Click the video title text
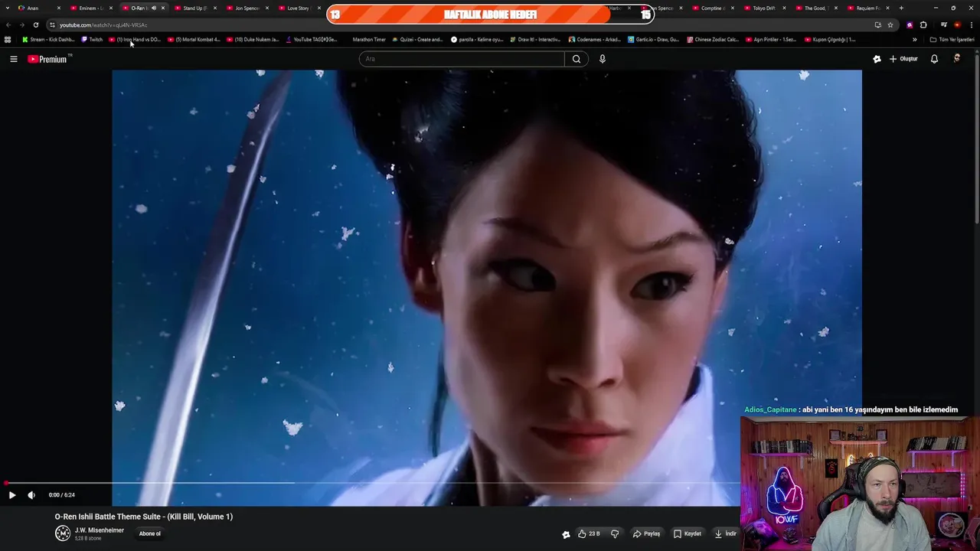The height and width of the screenshot is (551, 980). (144, 517)
